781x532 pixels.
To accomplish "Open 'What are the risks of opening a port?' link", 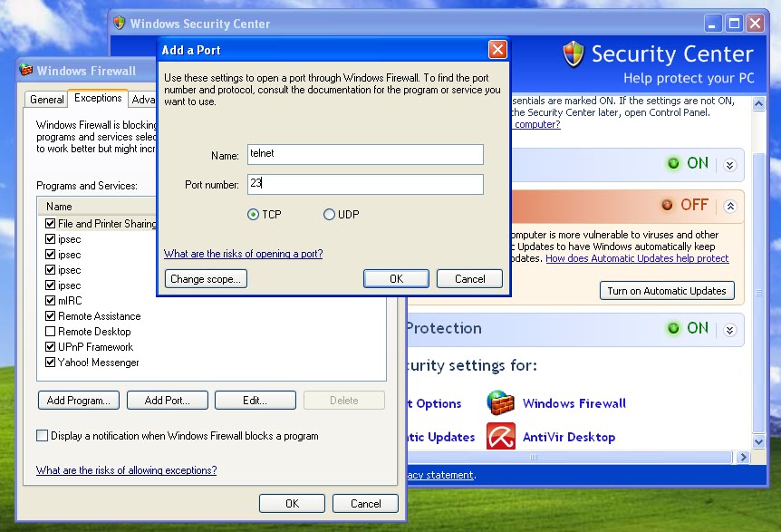I will click(x=243, y=254).
